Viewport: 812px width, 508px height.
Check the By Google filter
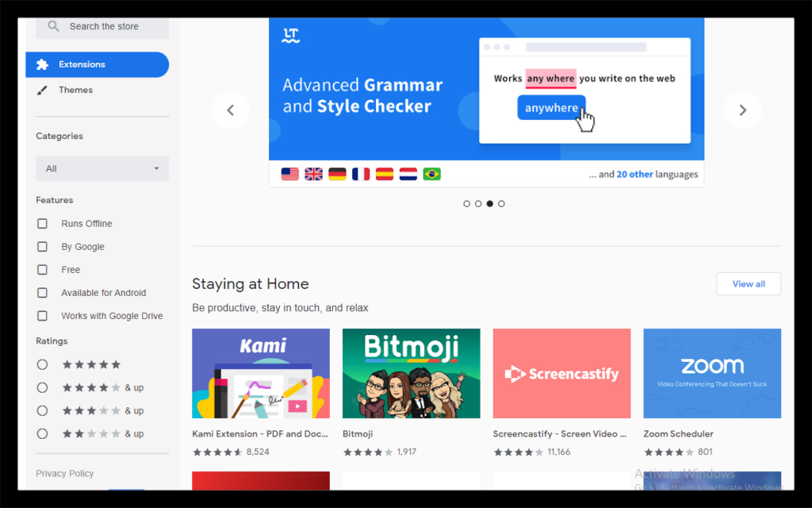point(42,246)
